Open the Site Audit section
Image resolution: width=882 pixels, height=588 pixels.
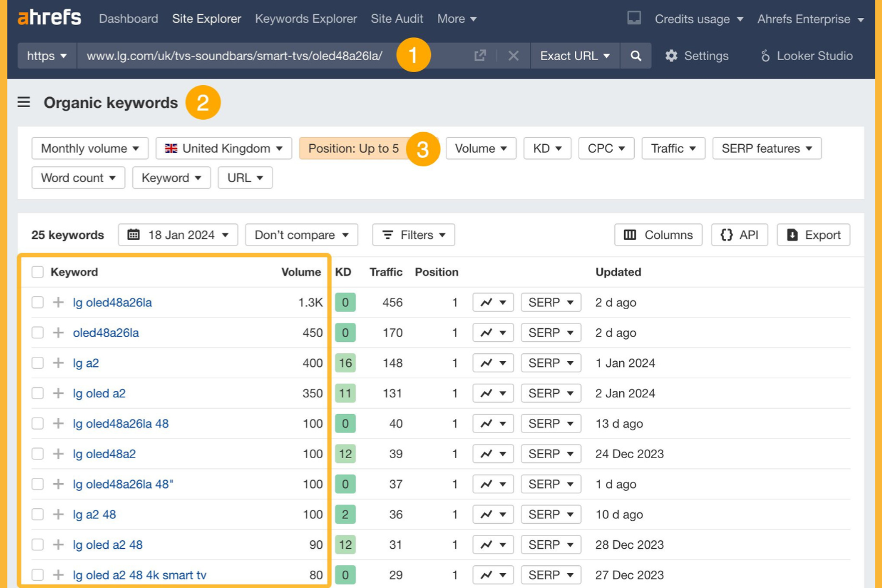(x=396, y=18)
